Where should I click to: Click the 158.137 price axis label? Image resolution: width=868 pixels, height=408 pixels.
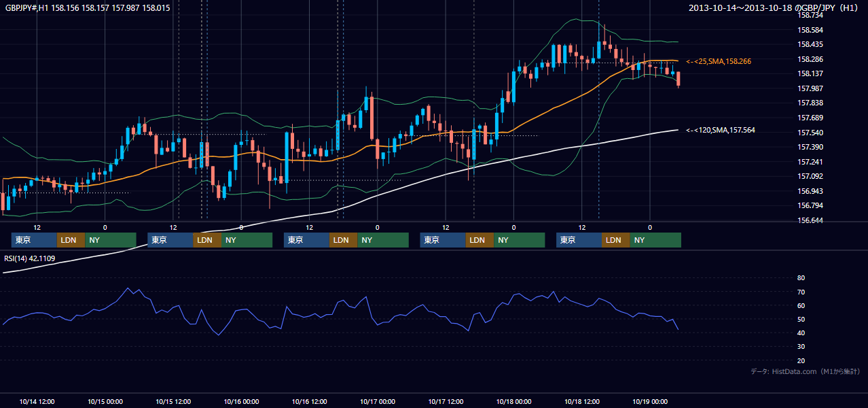(x=812, y=73)
